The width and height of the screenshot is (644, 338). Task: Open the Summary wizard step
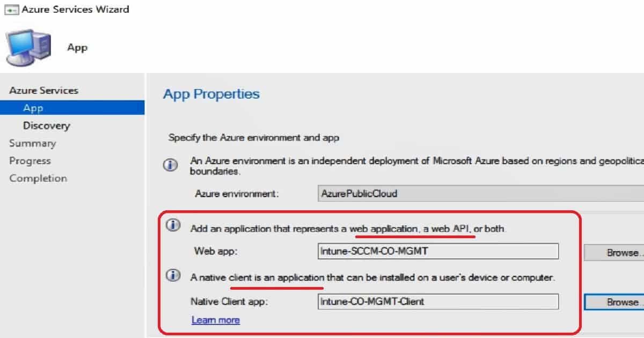[x=33, y=143]
